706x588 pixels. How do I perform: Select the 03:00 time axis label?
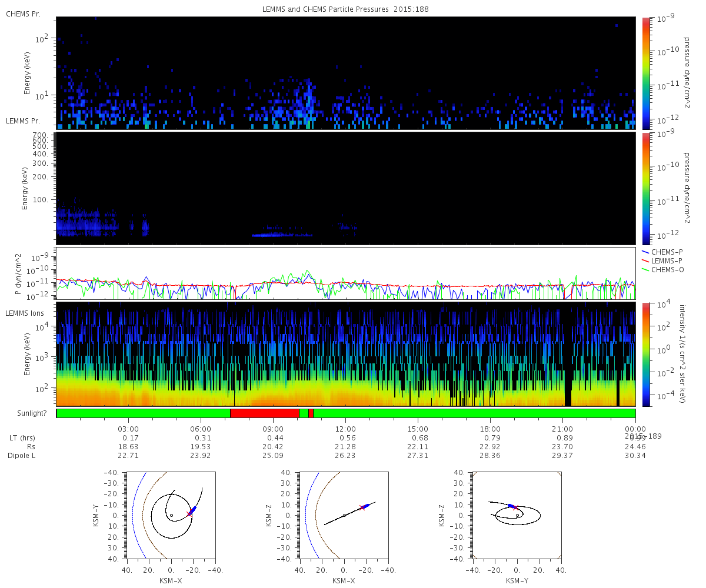(x=128, y=429)
